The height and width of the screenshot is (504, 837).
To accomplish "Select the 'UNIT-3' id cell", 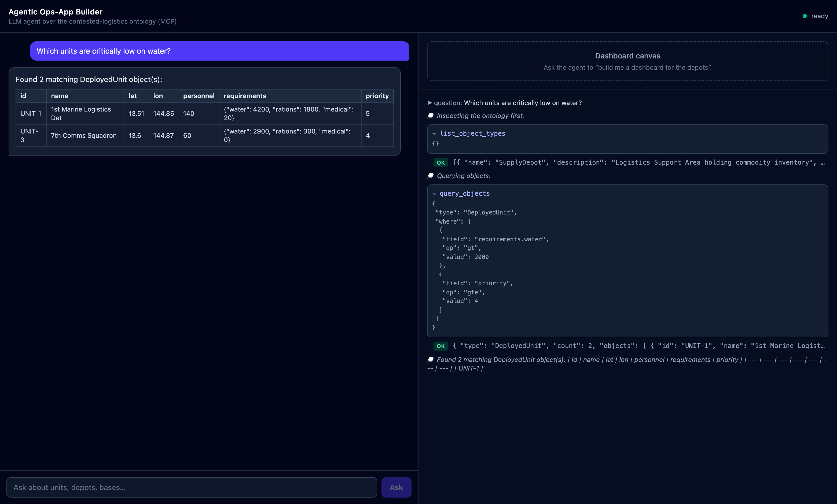I will coord(31,135).
